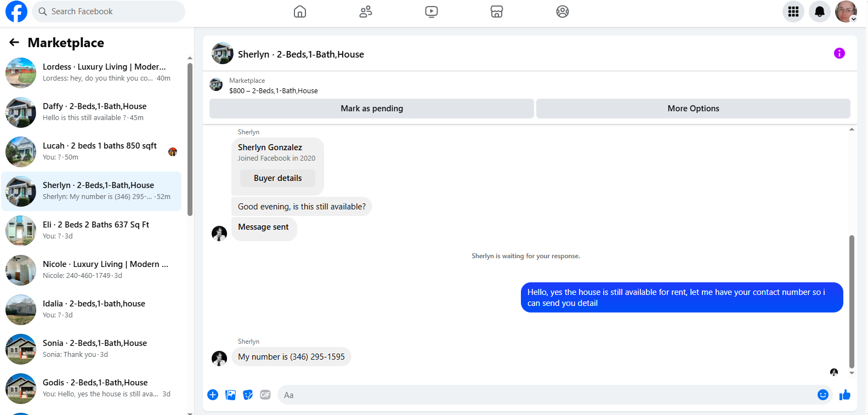Open Buyer details for Sherlyn Gonzalez

(x=277, y=178)
